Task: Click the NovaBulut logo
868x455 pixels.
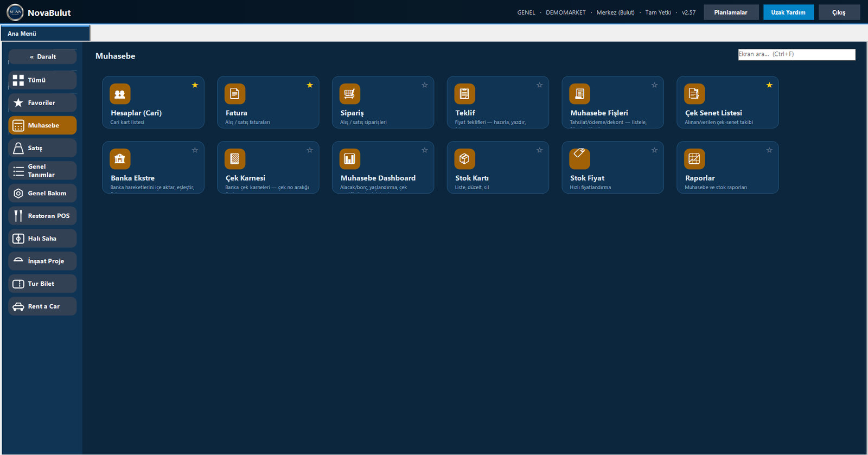Action: (x=15, y=12)
